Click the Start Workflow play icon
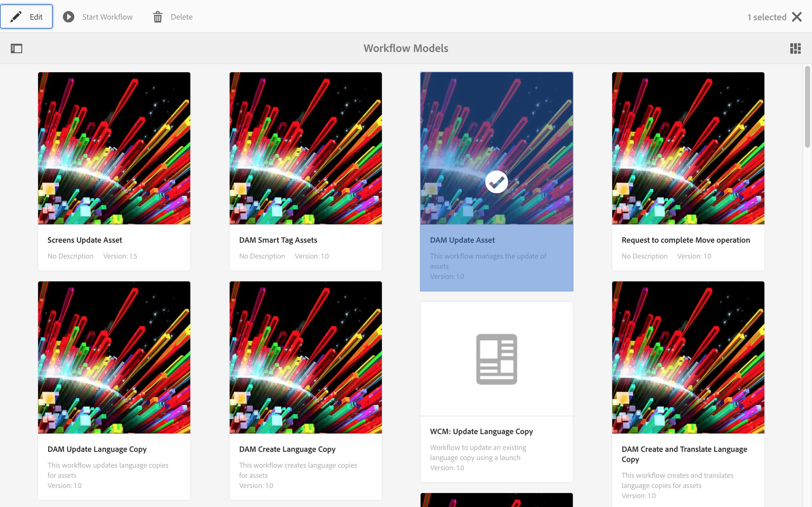 69,17
